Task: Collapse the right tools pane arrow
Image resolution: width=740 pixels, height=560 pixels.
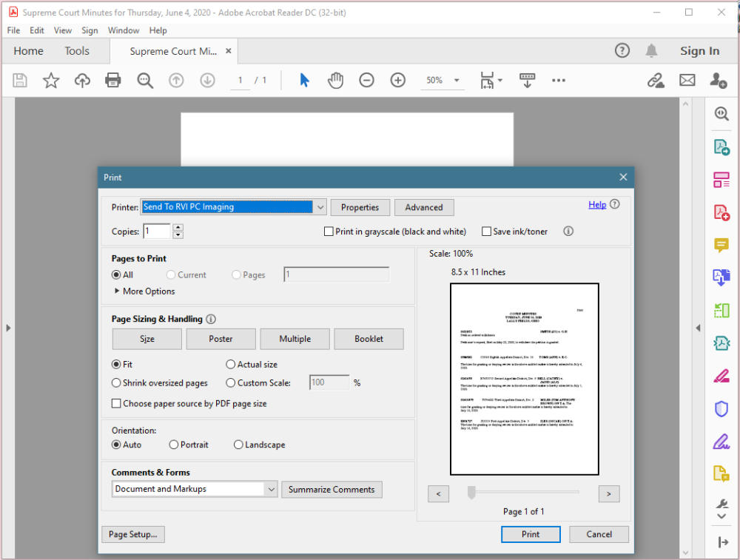Action: [698, 328]
